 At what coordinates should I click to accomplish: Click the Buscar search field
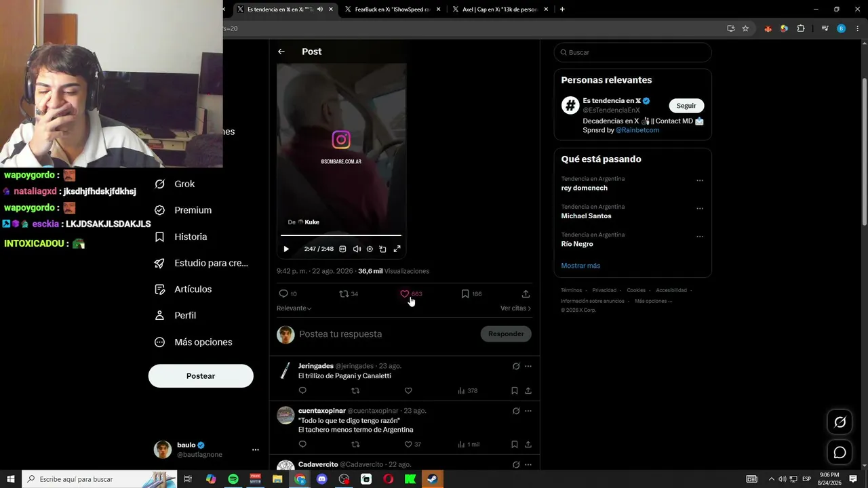click(633, 52)
